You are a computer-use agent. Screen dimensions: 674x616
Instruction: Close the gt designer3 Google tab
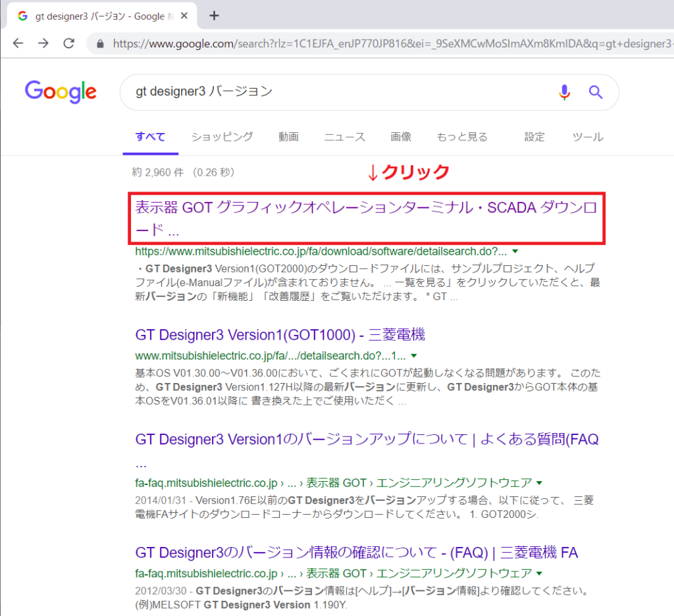(x=184, y=16)
